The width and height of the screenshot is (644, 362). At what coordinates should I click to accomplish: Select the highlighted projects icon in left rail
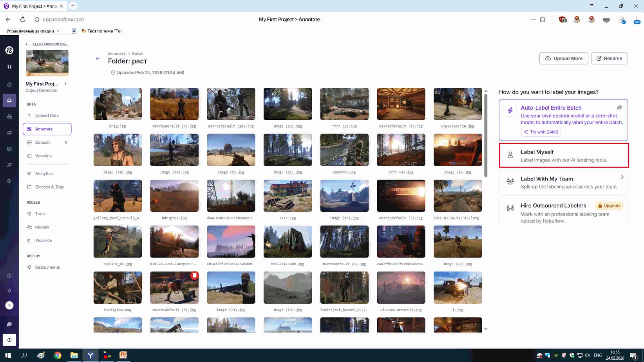(x=9, y=100)
